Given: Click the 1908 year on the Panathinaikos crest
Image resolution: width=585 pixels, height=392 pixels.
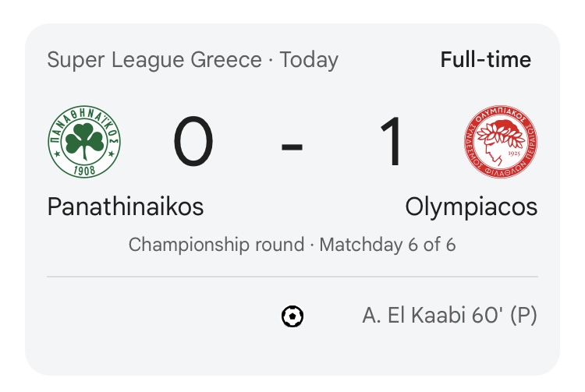Looking at the screenshot, I should click(x=84, y=168).
